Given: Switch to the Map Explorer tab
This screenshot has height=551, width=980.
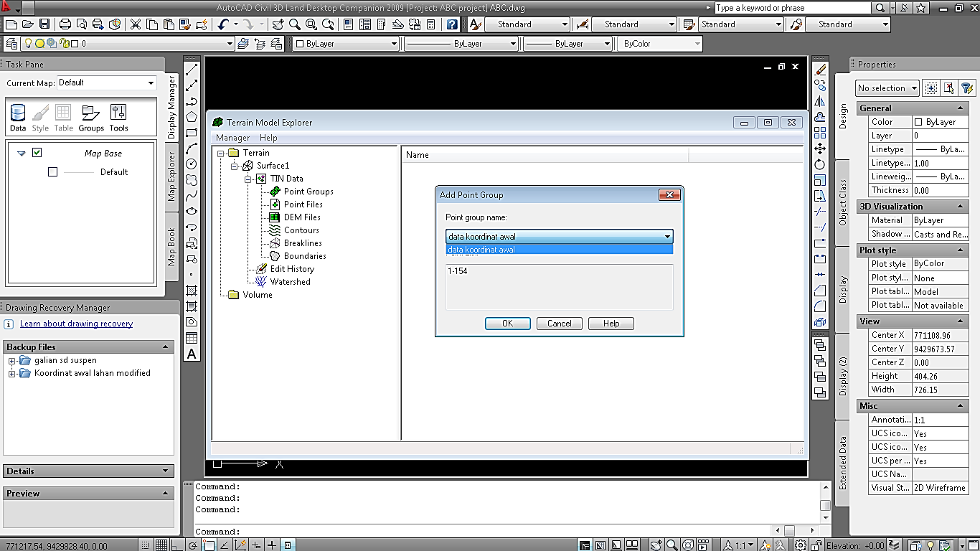Looking at the screenshot, I should point(171,176).
